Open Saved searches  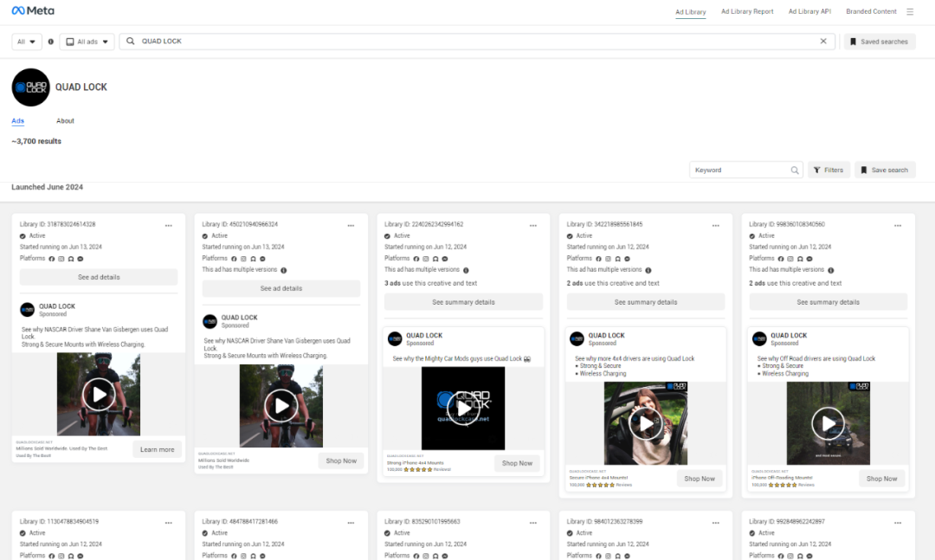tap(880, 42)
